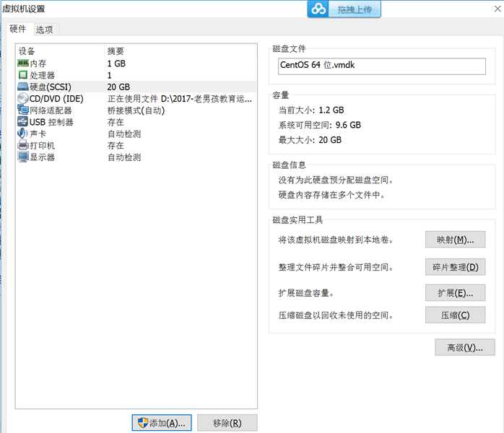Click the 存在 summary for USB 控制器

[x=116, y=122]
